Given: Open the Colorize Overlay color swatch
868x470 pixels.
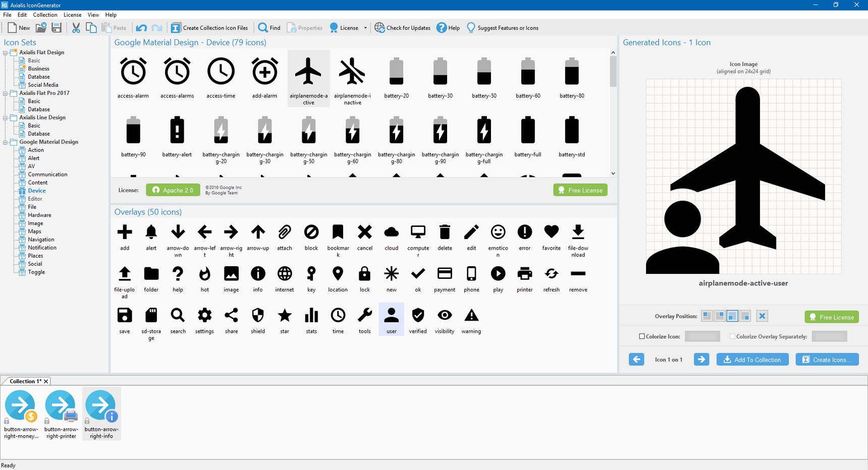Looking at the screenshot, I should (829, 336).
